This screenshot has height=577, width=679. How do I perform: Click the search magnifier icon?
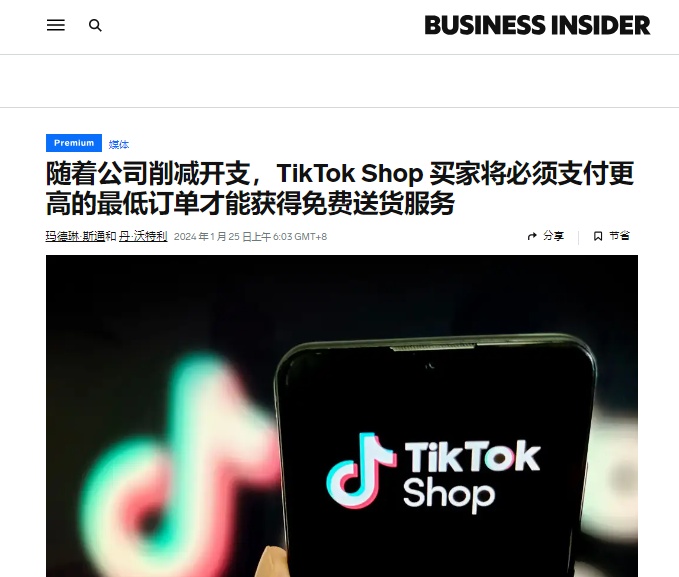pyautogui.click(x=95, y=26)
